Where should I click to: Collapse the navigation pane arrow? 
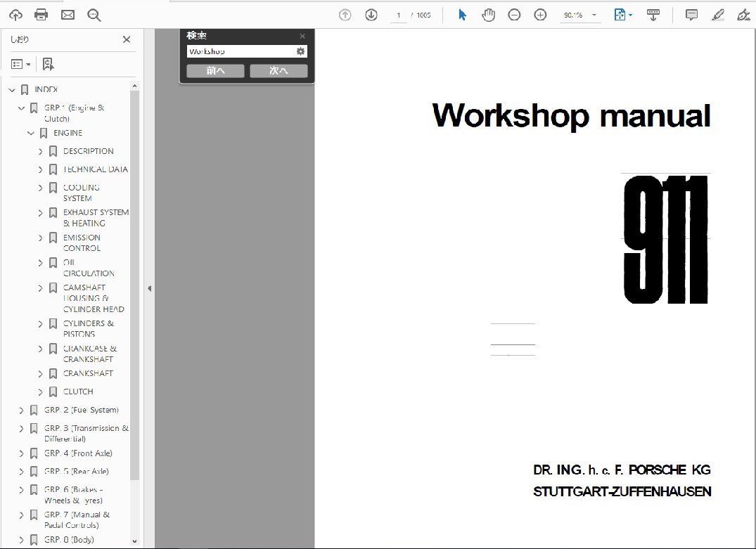click(150, 289)
